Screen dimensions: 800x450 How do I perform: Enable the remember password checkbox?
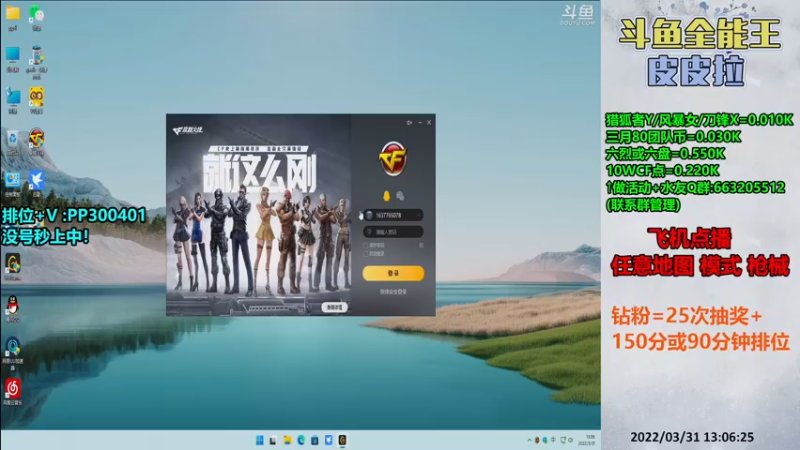click(365, 245)
